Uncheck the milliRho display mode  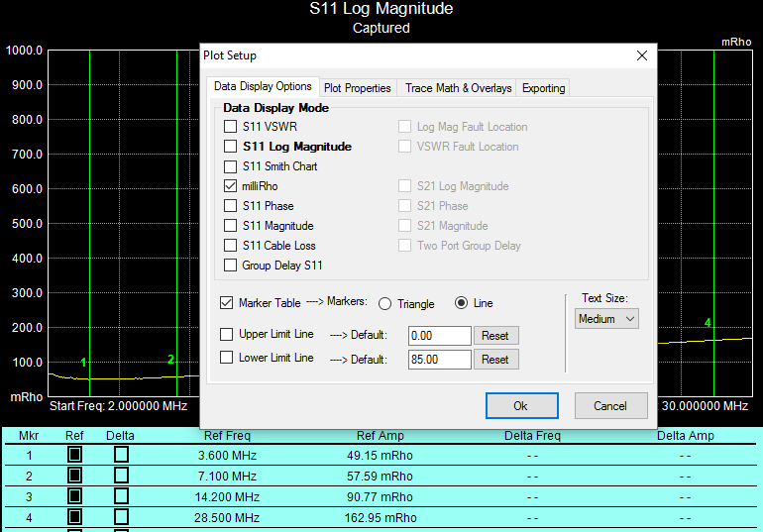point(231,186)
